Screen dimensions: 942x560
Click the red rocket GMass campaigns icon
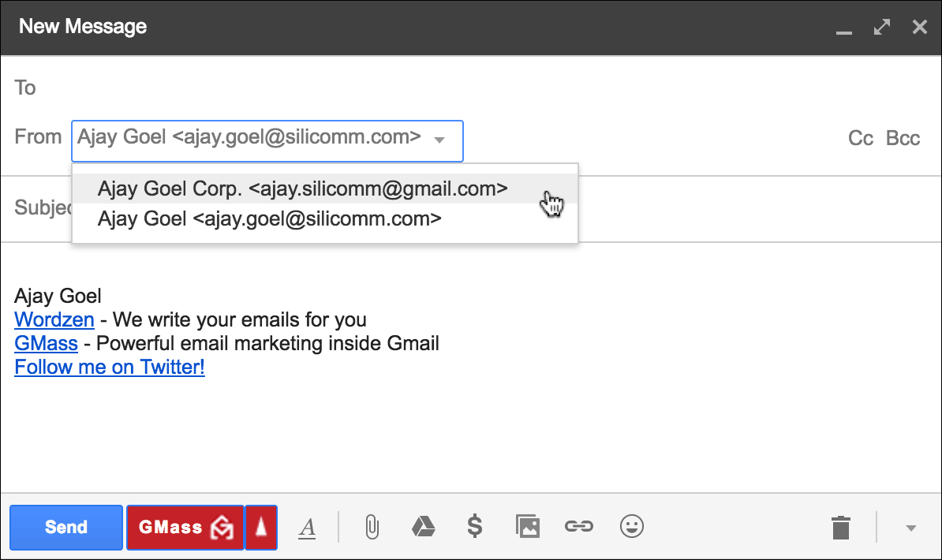(x=261, y=527)
